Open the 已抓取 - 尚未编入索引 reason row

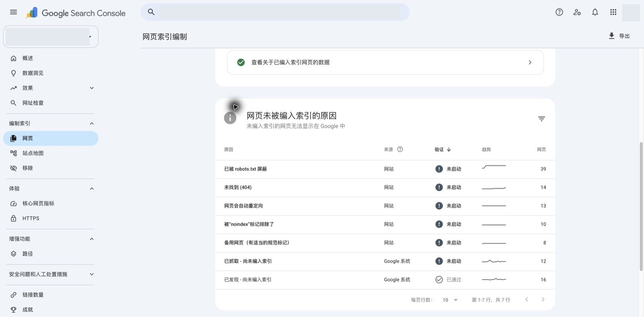385,261
